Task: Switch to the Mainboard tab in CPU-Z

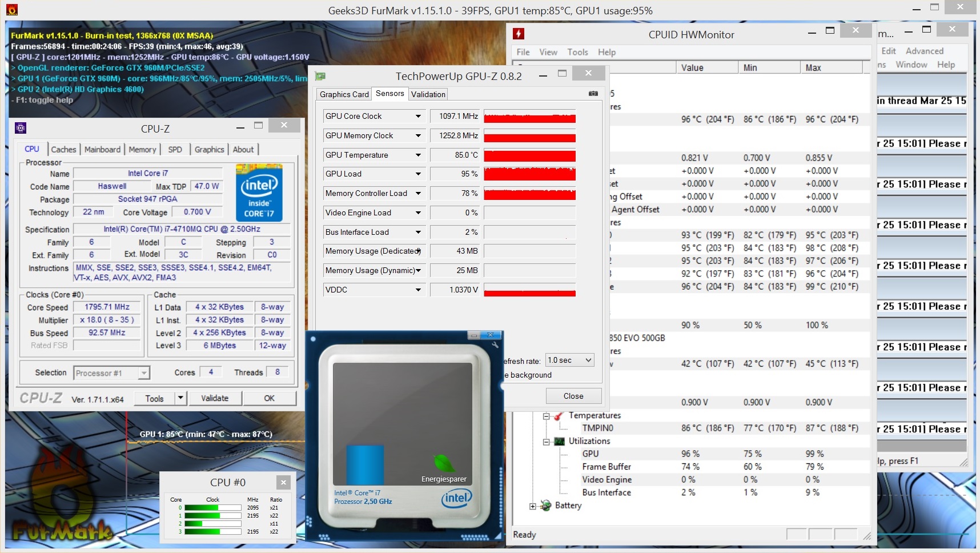Action: (x=103, y=150)
